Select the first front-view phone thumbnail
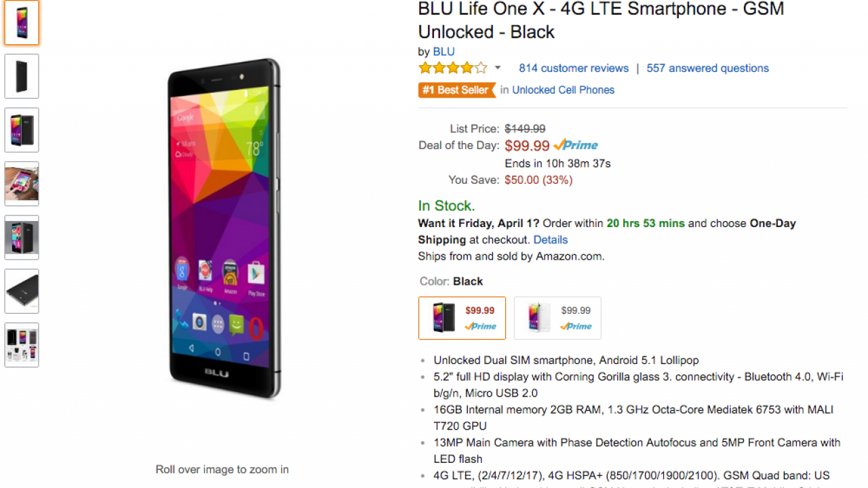The height and width of the screenshot is (488, 868). point(22,23)
